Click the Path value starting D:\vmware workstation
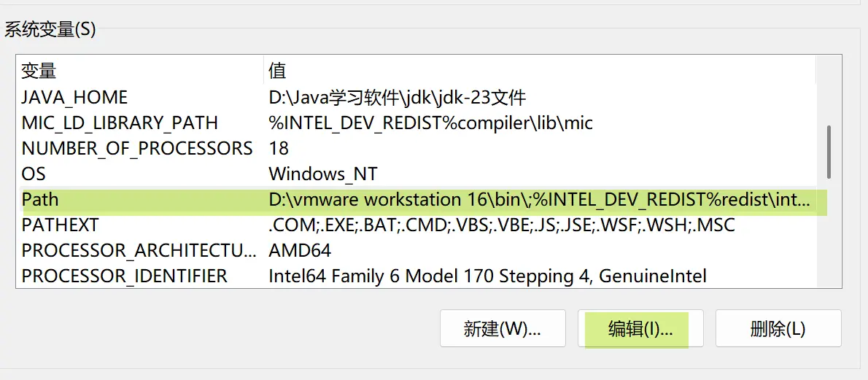 point(540,199)
